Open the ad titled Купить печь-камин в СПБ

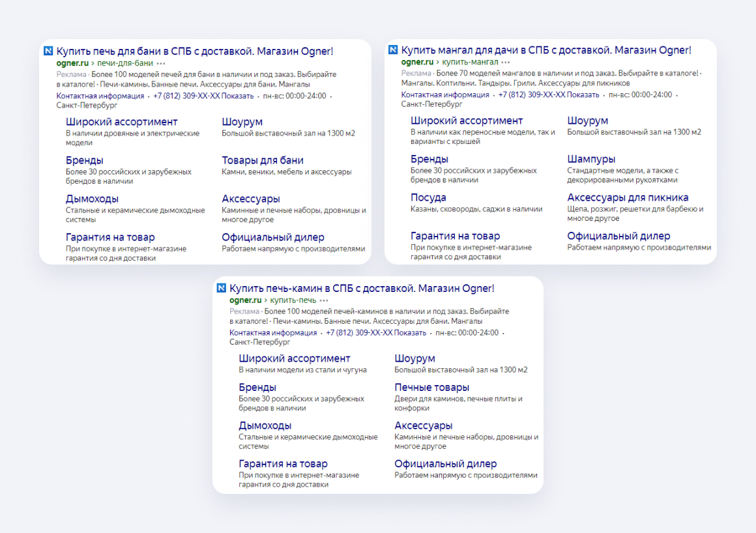click(x=362, y=288)
